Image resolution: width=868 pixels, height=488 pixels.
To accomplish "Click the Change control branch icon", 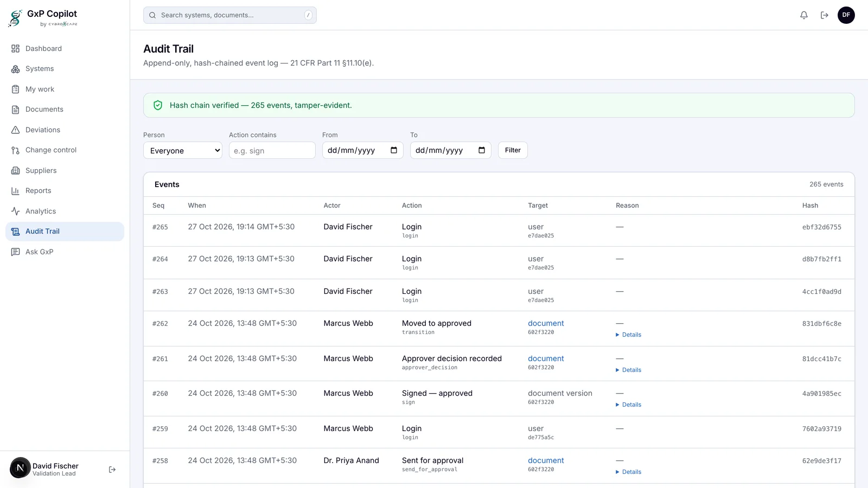I will tap(15, 150).
